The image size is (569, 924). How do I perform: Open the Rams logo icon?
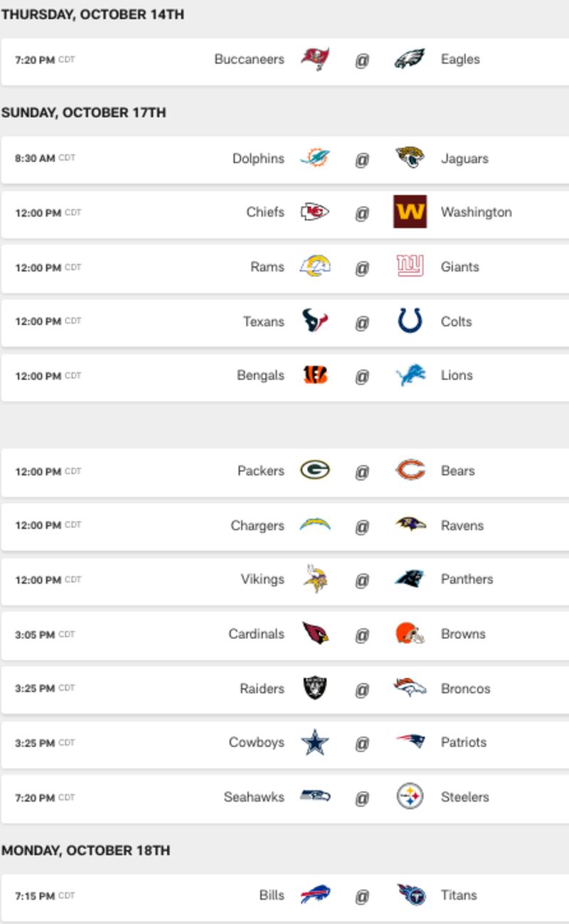[x=314, y=267]
